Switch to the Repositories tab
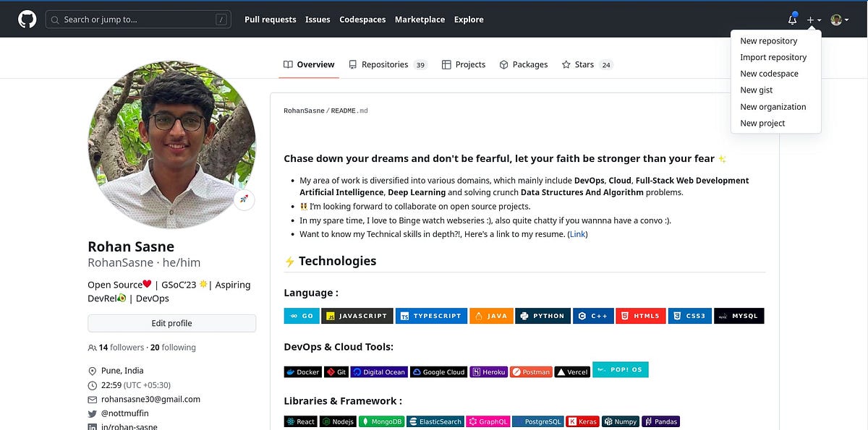This screenshot has height=430, width=868. pos(385,64)
